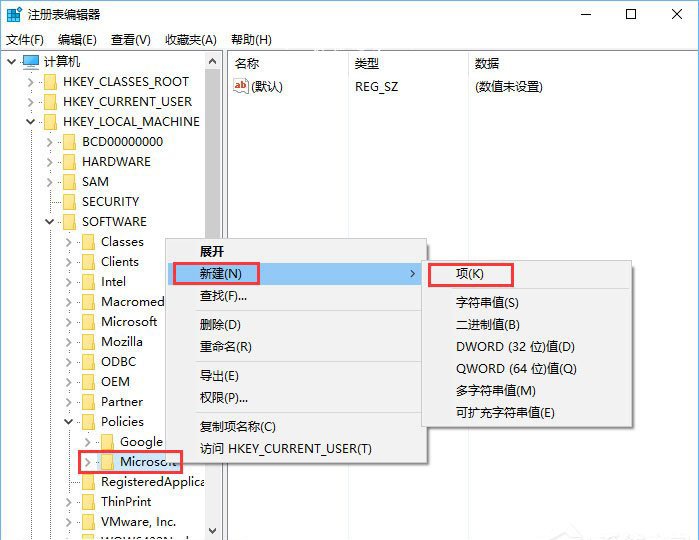This screenshot has height=540, width=699.
Task: Click the tree scrollbar up arrow
Action: pyautogui.click(x=213, y=62)
